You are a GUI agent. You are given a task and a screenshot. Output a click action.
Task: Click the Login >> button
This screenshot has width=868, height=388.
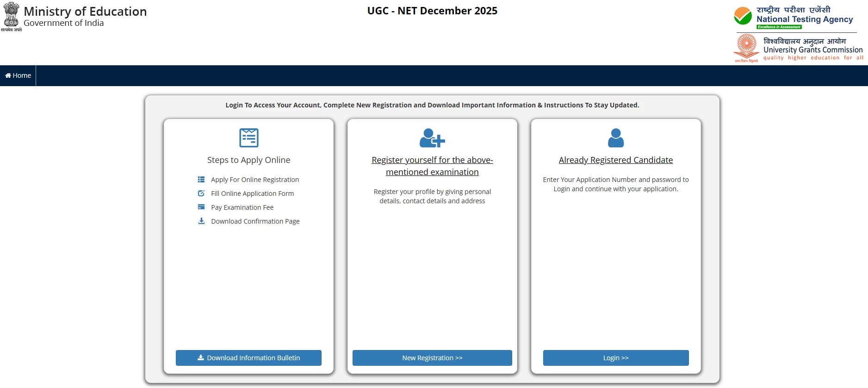click(x=616, y=358)
